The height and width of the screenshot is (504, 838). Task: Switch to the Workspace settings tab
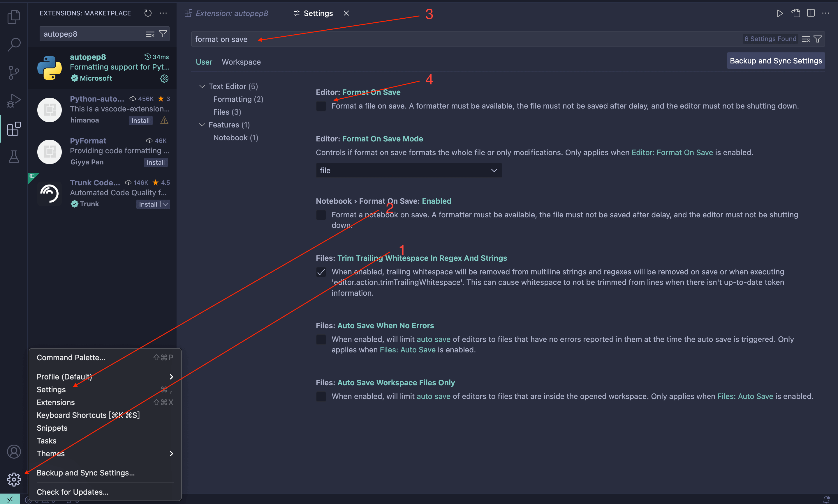tap(241, 62)
